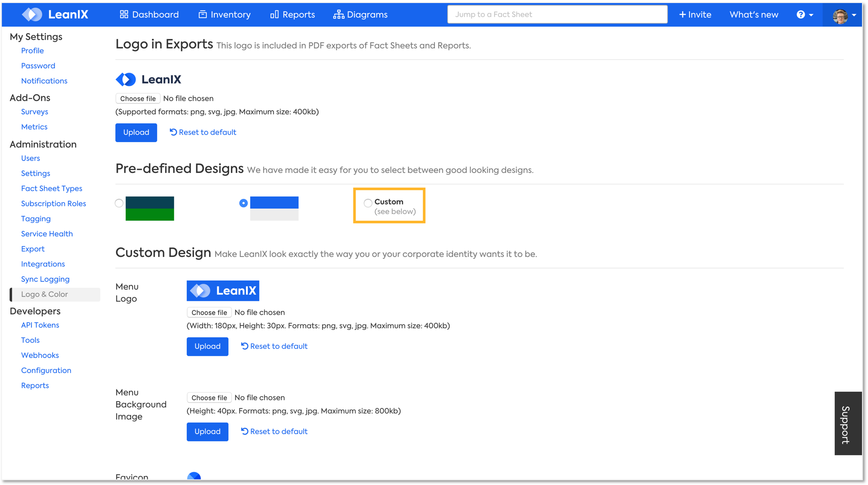Viewport: 868px width, 485px height.
Task: Open the Inventory menu item
Action: pos(225,15)
